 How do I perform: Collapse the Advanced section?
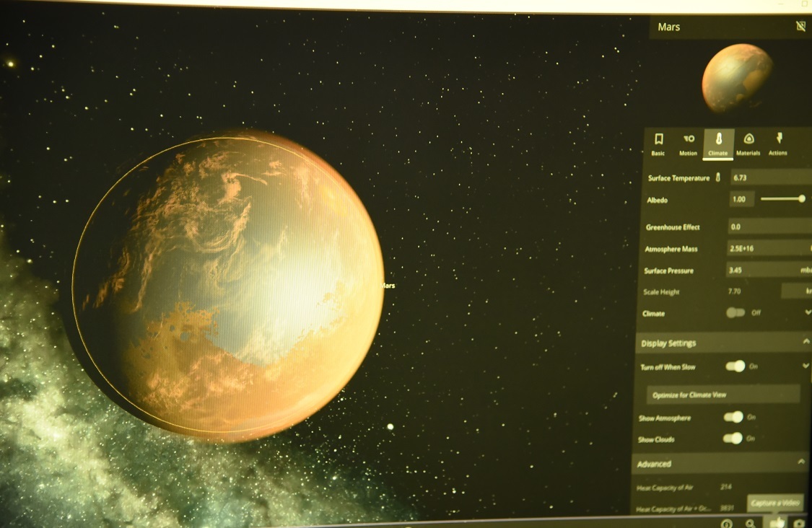(802, 461)
